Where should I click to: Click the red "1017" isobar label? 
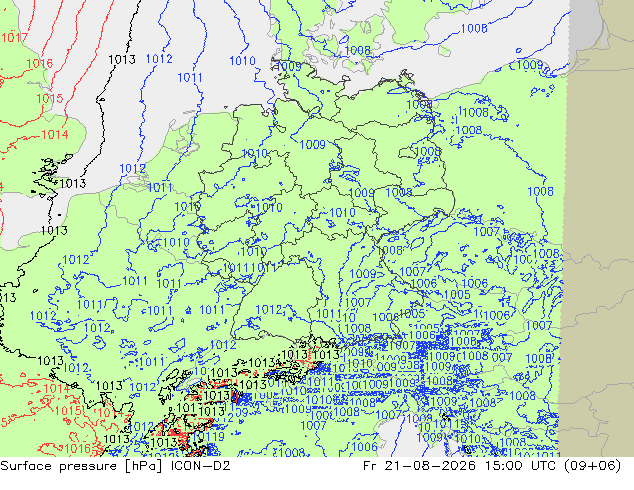point(14,38)
